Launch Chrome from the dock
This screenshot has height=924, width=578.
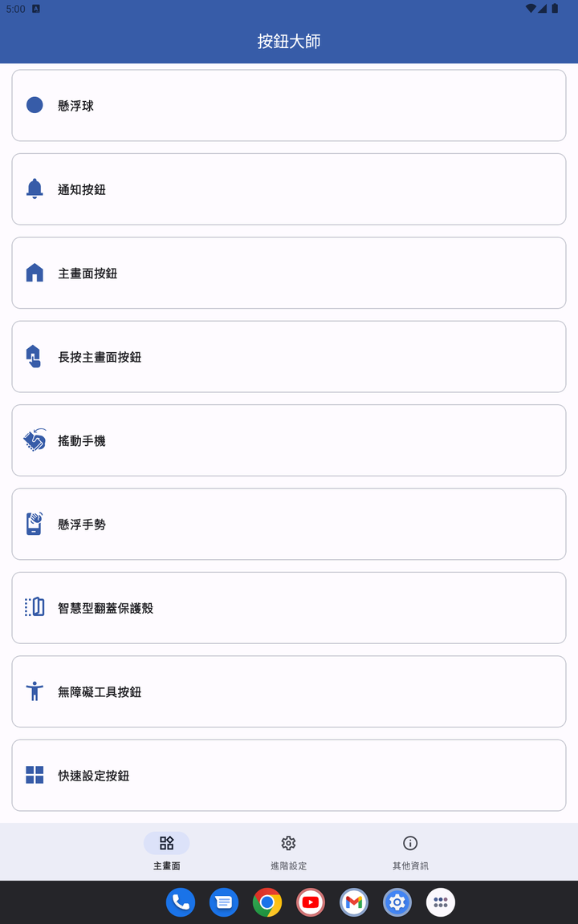(267, 902)
